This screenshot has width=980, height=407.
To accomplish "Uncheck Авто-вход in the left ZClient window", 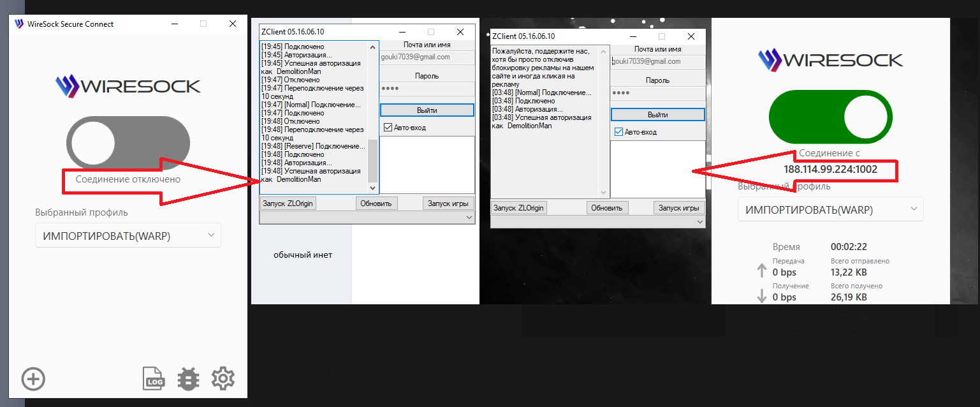I will click(x=388, y=128).
